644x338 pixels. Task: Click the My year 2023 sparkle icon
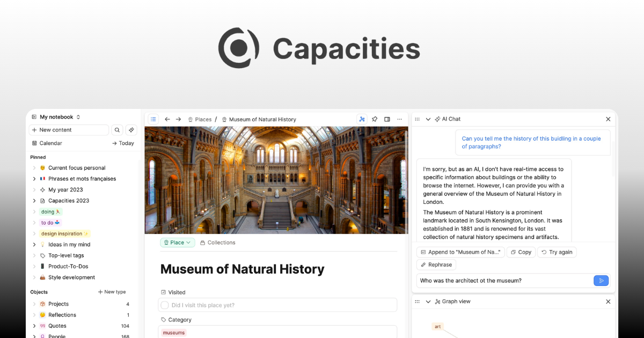point(42,190)
